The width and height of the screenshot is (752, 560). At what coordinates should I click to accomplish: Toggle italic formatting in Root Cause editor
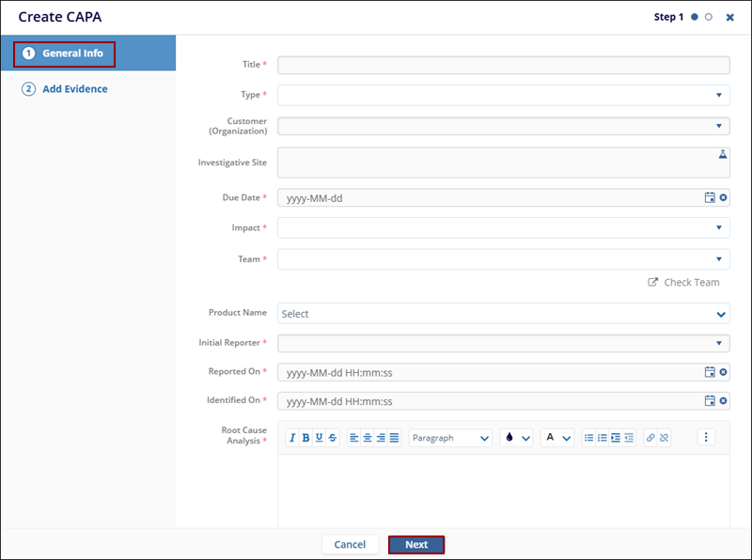click(292, 438)
